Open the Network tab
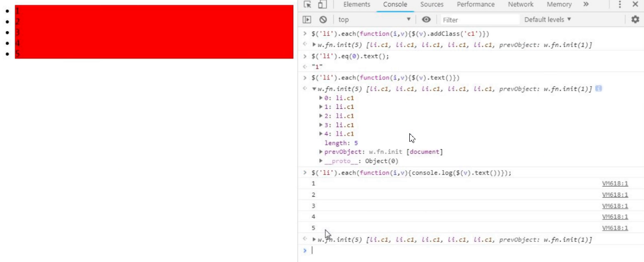 520,5
